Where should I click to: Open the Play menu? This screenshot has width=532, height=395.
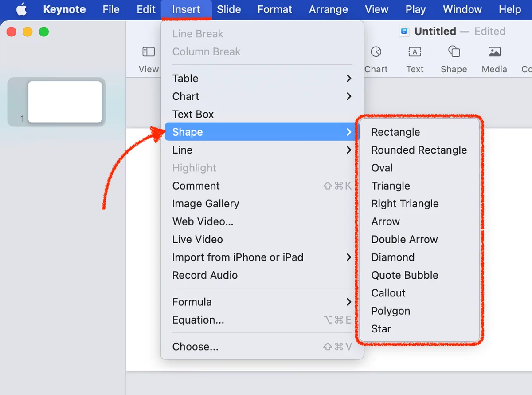(415, 9)
